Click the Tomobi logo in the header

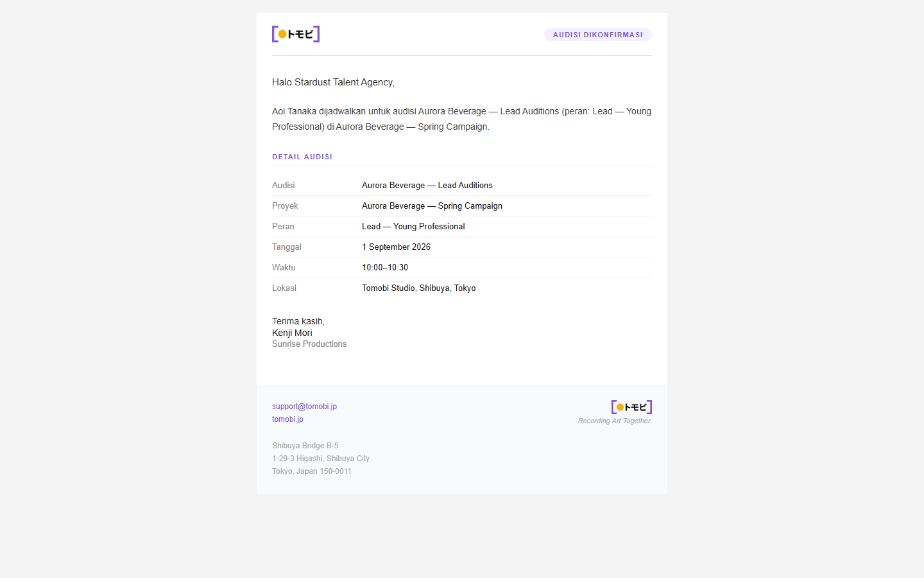coord(296,34)
